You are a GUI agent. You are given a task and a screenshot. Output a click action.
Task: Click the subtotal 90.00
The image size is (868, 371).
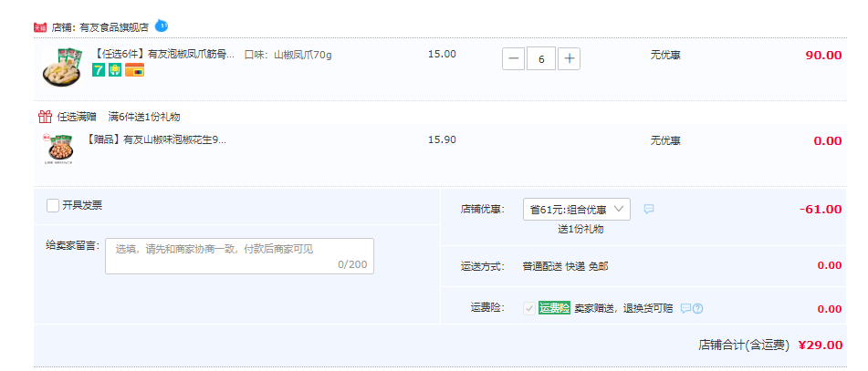point(823,56)
